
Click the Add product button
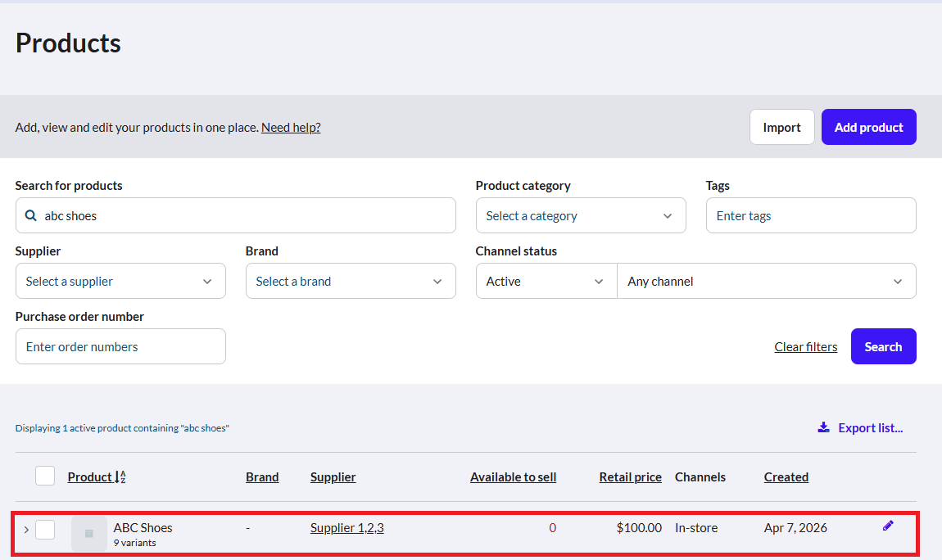869,127
